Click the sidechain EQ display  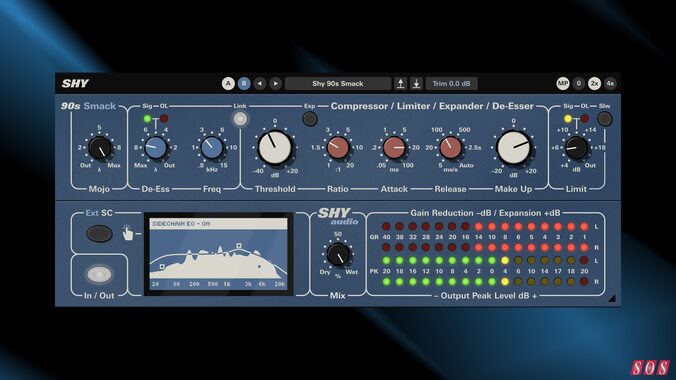coord(218,254)
